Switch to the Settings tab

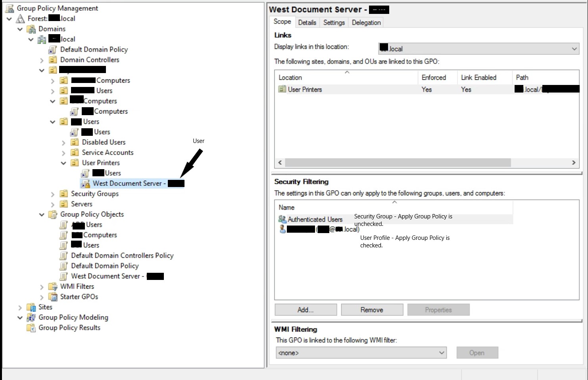click(x=334, y=22)
